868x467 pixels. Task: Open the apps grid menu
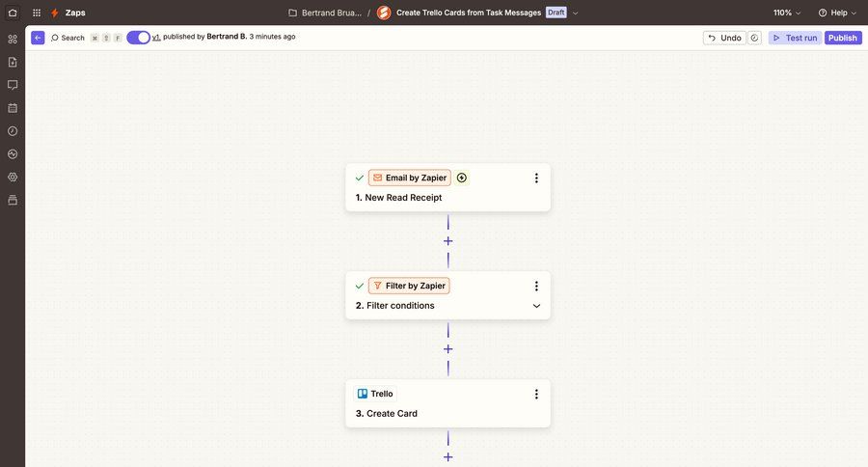[37, 13]
